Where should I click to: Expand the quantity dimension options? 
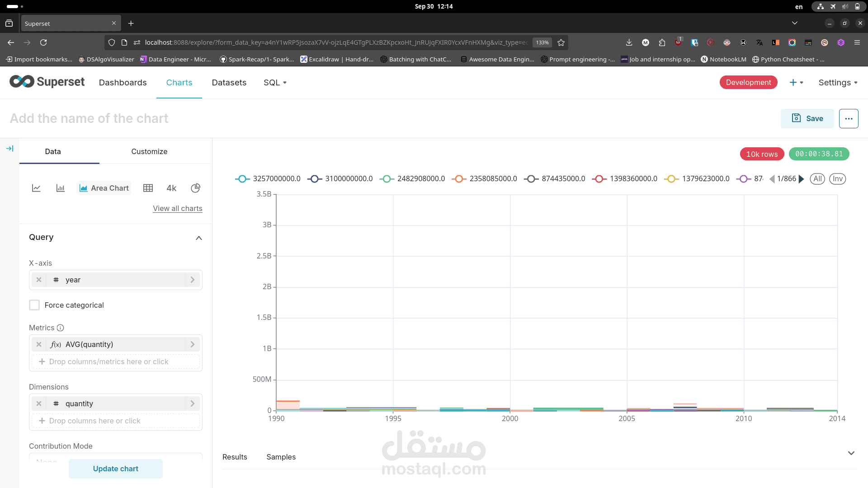point(193,404)
